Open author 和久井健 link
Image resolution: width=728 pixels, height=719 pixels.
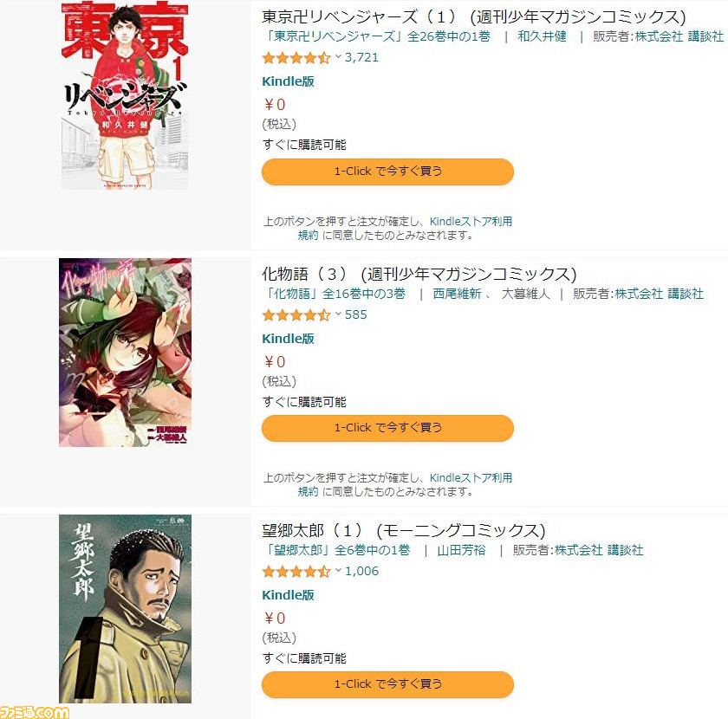click(x=542, y=36)
